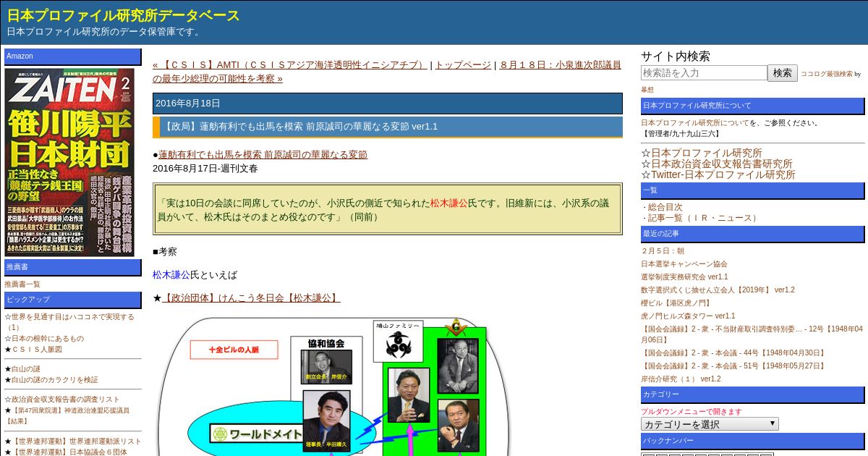Open 日本選挙キャンペーン協会 article
Screen dimensions: 868x456
684,263
